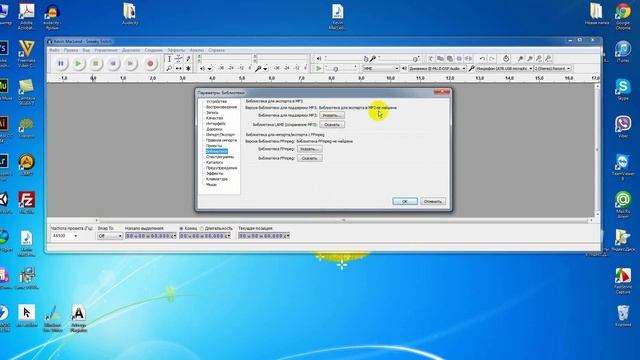Viewport: 640px width, 360px height.
Task: Adjust the input microphone volume slider
Action: tap(397, 59)
